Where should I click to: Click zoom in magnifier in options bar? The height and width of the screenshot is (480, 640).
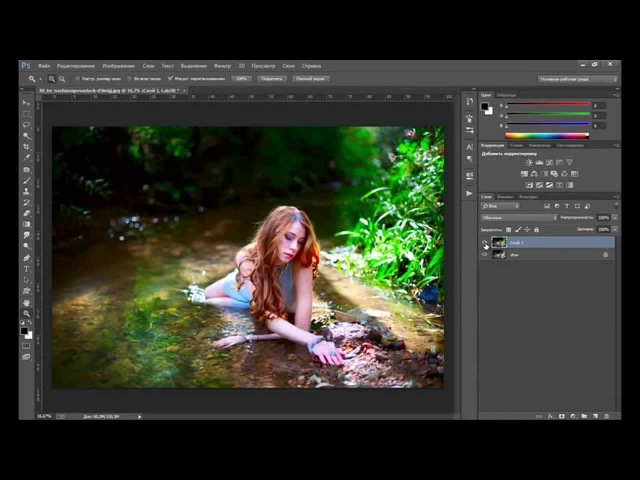49,78
